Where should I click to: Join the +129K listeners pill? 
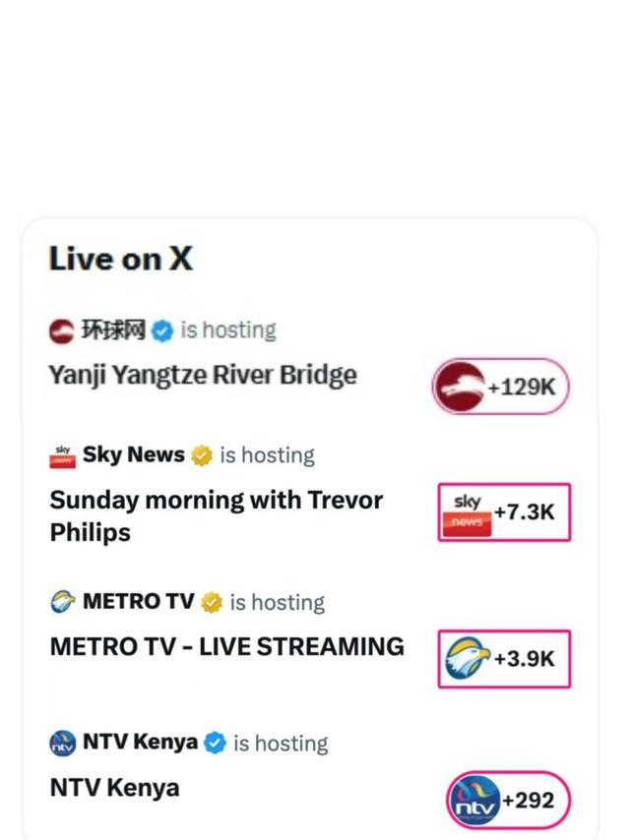point(501,387)
